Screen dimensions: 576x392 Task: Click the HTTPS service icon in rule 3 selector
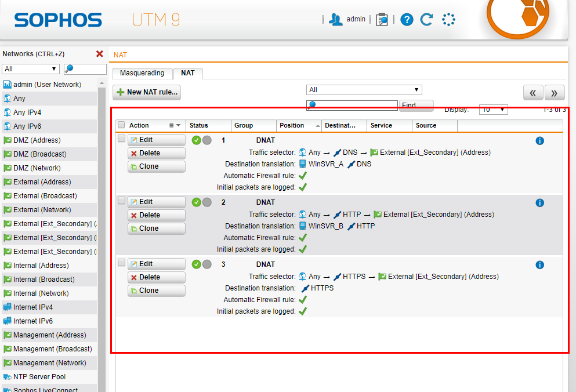click(x=337, y=277)
